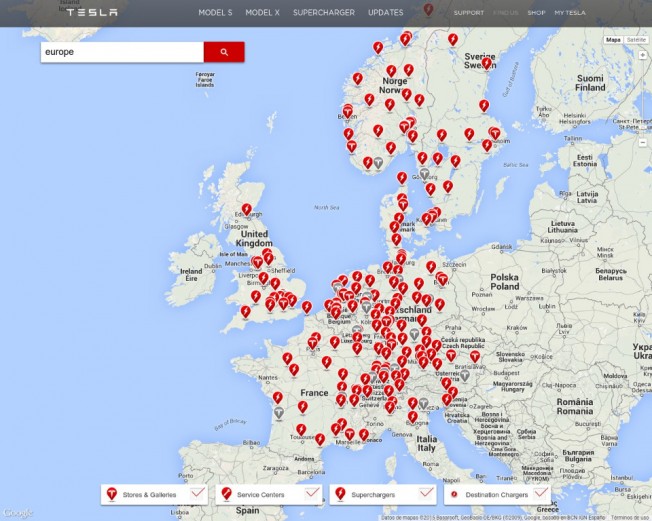The image size is (652, 521).
Task: Open the My Tesla link
Action: point(570,13)
